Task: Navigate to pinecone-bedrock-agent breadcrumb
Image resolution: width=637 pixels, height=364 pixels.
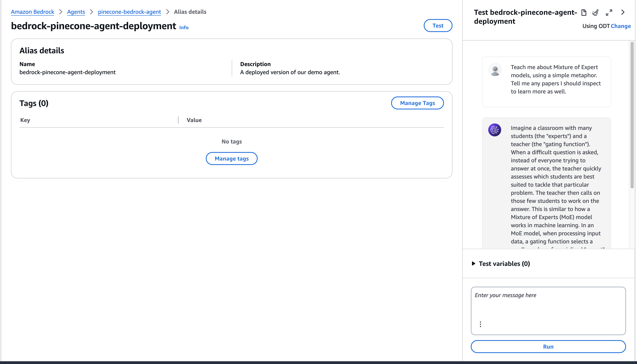Action: pos(129,12)
